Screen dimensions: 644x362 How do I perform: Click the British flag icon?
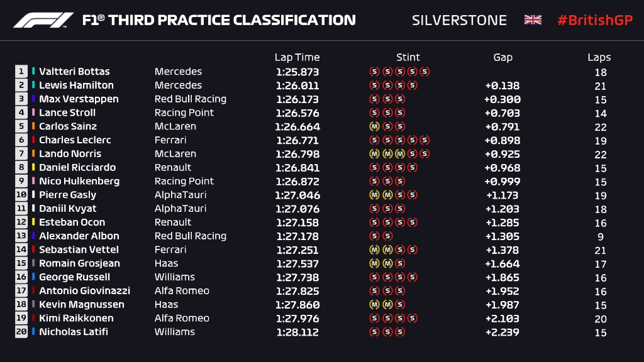[x=533, y=20]
